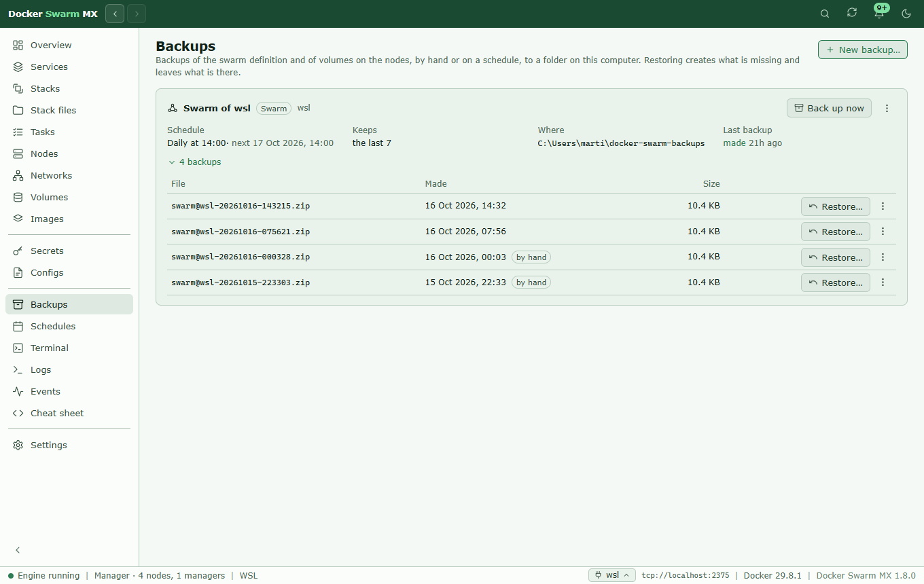Open the Tasks page
This screenshot has width=924, height=584.
pyautogui.click(x=69, y=132)
